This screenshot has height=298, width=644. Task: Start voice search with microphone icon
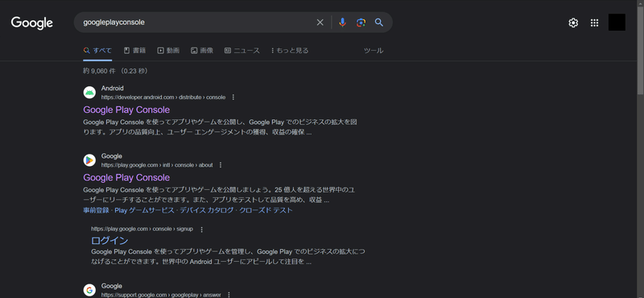click(x=343, y=23)
